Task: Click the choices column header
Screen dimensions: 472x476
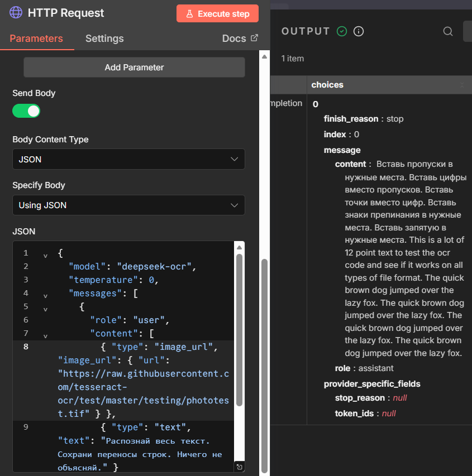Action: [x=327, y=85]
